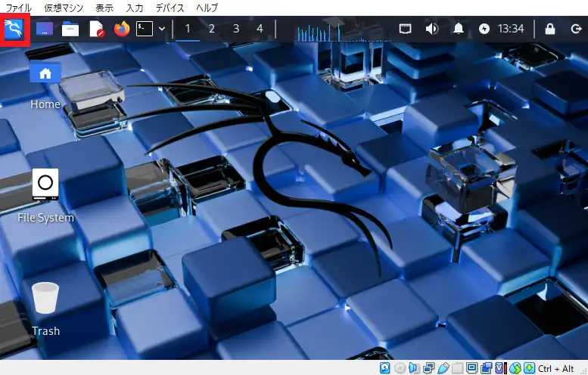Click the log out icon

click(576, 29)
